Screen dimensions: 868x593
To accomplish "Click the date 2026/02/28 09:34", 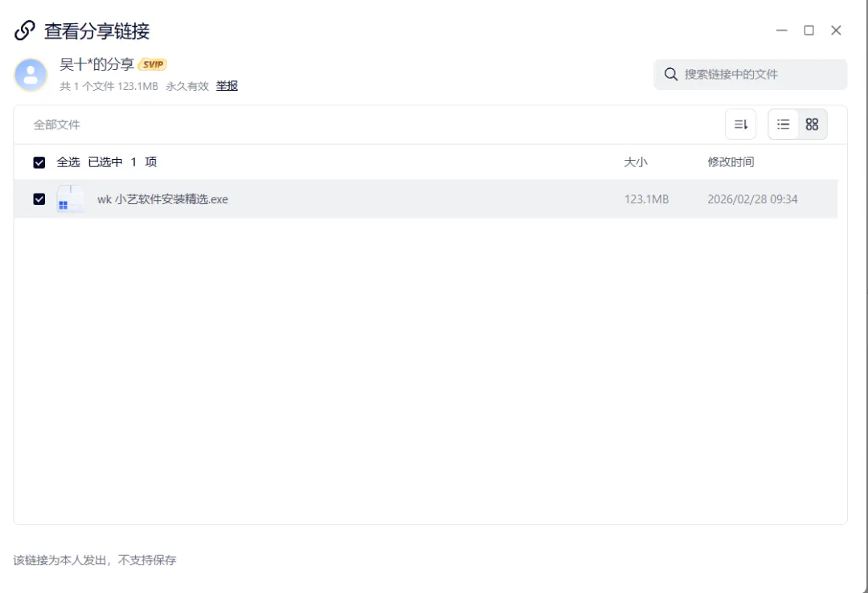I will coord(753,199).
